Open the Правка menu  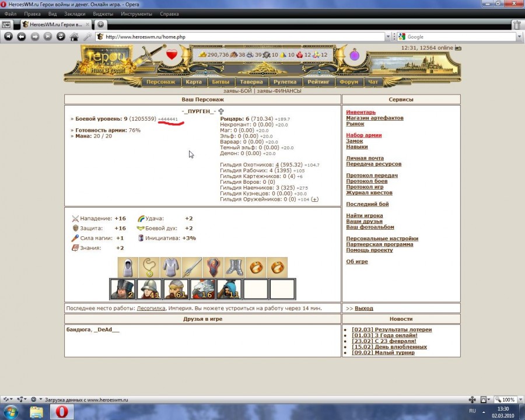point(32,14)
